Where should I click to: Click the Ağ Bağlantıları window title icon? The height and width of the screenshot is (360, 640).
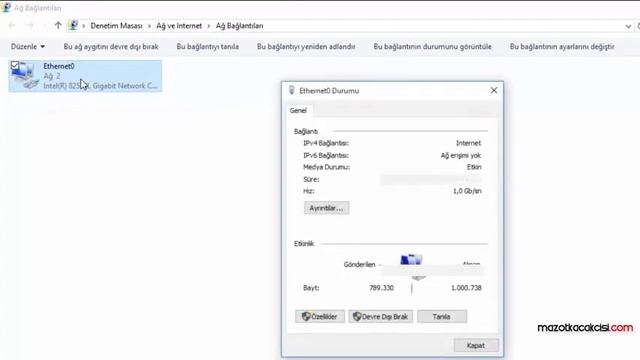pos(6,7)
